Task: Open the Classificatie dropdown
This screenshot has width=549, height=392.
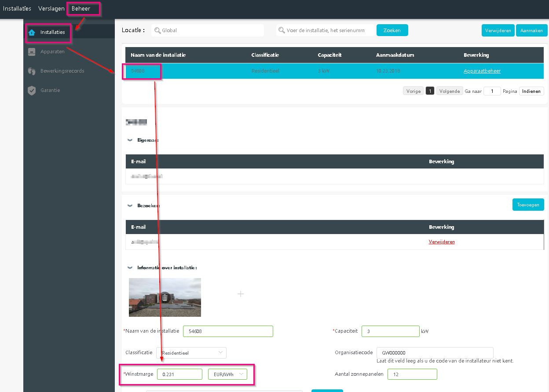Action: point(191,353)
